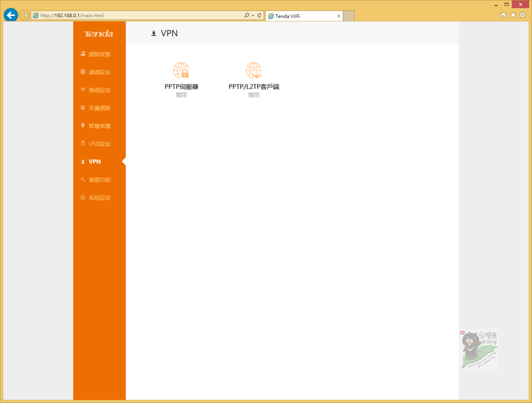Click the advanced features wrench sidebar icon
This screenshot has width=532, height=403.
pos(83,179)
